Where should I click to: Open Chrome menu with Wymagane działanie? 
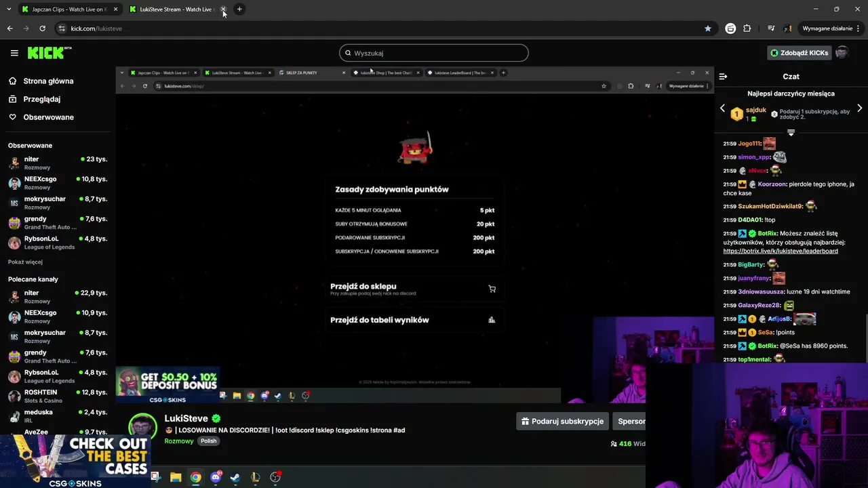[x=831, y=28]
